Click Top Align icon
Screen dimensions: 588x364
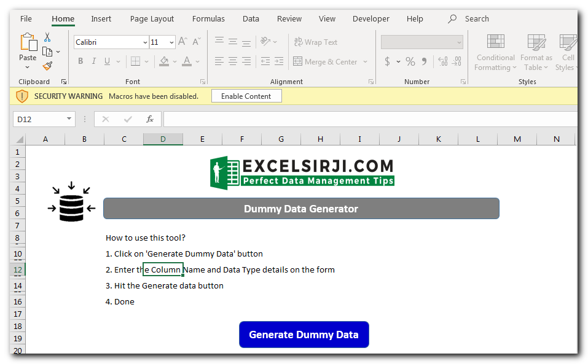(x=219, y=41)
